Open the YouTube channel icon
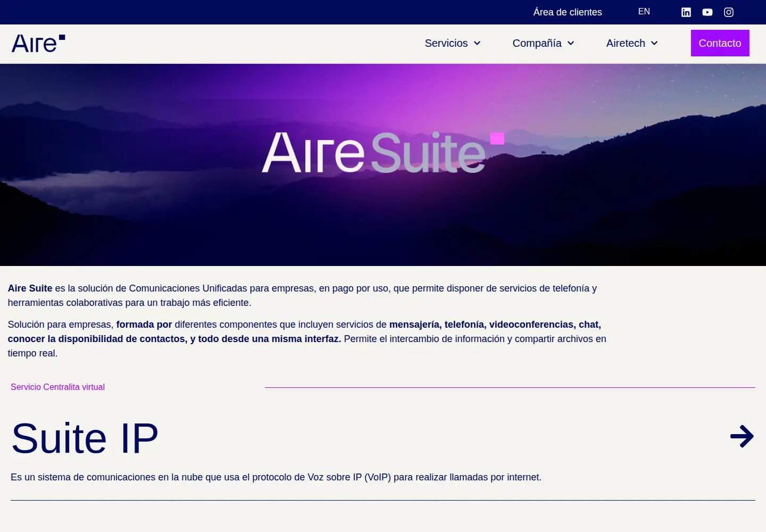Viewport: 766px width, 532px height. point(707,12)
